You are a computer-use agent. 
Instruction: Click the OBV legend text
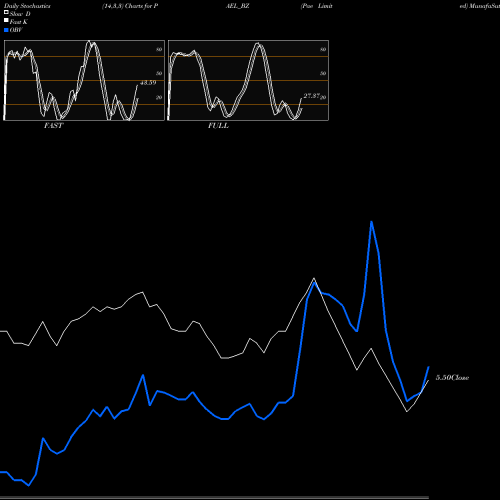pos(16,30)
